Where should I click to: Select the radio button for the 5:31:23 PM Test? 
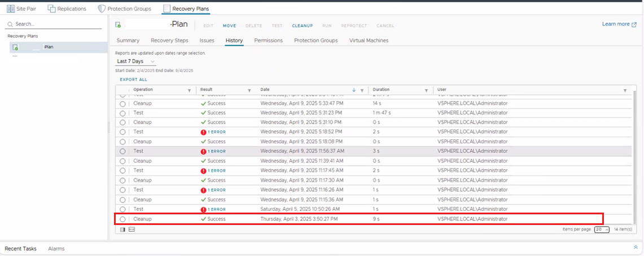(123, 113)
